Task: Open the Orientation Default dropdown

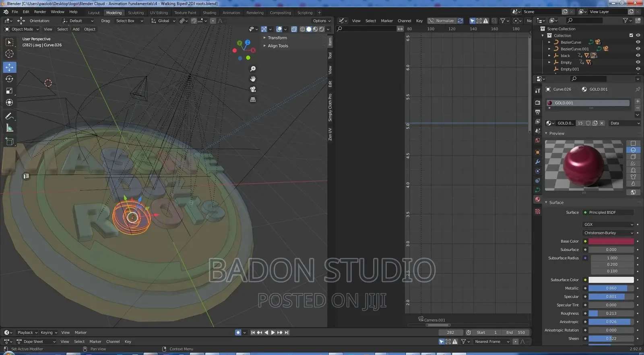Action: pyautogui.click(x=78, y=21)
